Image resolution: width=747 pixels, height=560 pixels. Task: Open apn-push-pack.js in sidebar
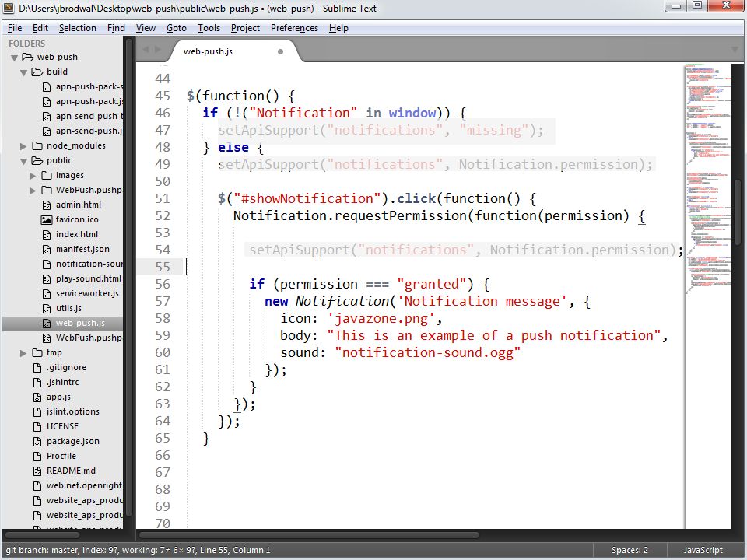point(89,101)
